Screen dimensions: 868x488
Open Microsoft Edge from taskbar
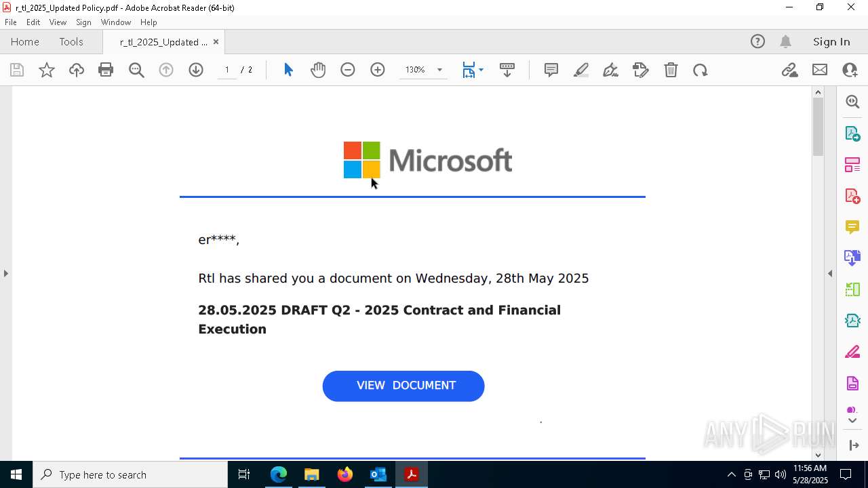tap(279, 474)
